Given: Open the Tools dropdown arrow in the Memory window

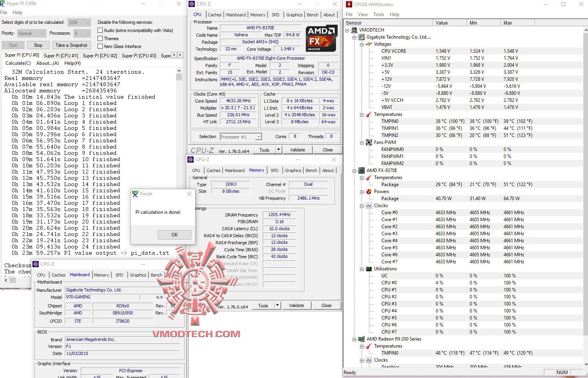Looking at the screenshot, I should [277, 305].
